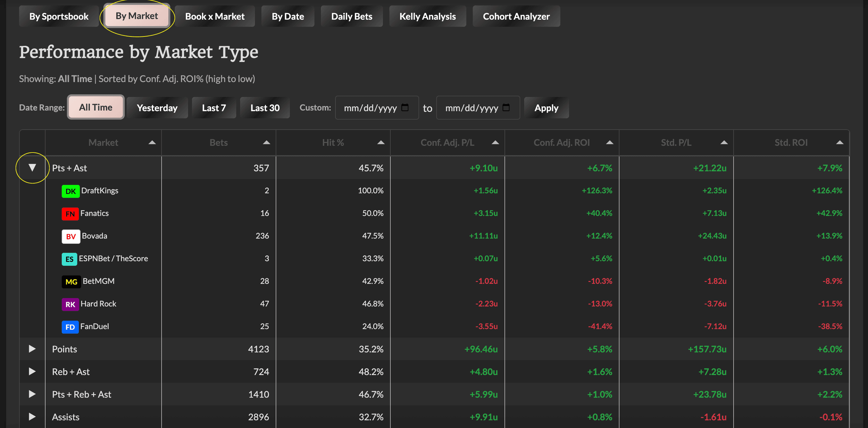Sort by Conf. Adj. ROI column arrow

(x=609, y=142)
